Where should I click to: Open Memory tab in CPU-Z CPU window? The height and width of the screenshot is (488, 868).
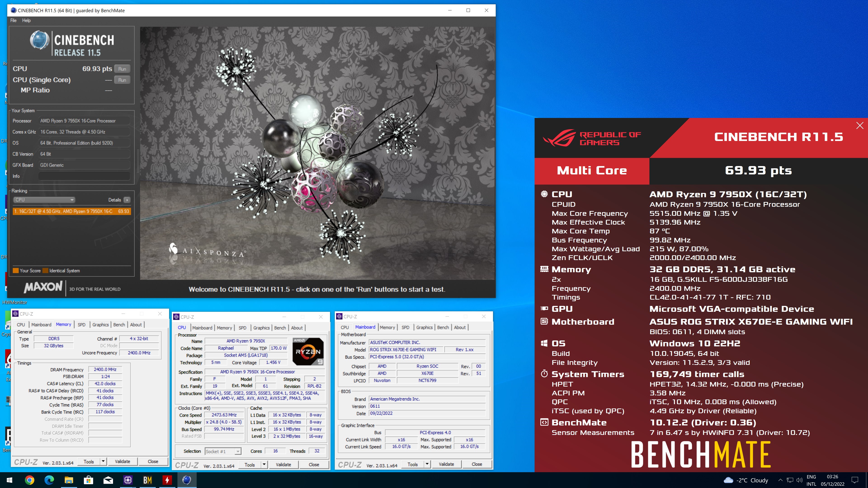coord(224,328)
